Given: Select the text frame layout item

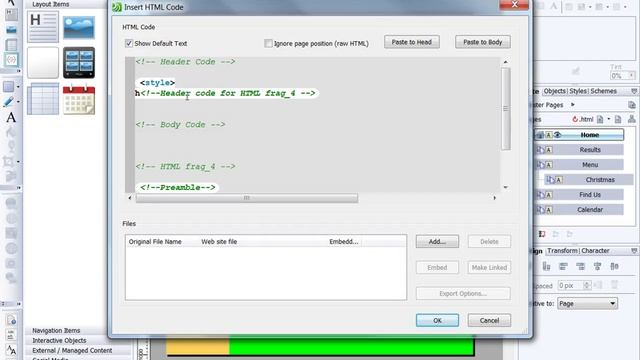Looking at the screenshot, I should (43, 27).
